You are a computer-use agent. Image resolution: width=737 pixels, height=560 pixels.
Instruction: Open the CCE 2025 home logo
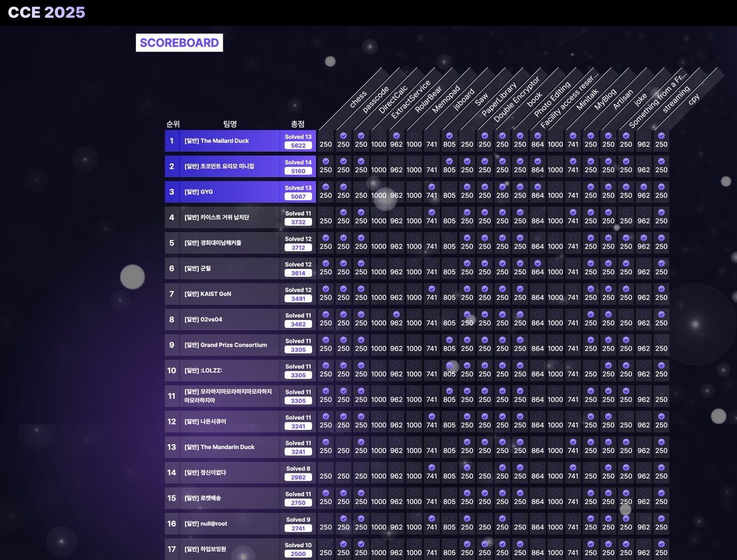[x=47, y=12]
